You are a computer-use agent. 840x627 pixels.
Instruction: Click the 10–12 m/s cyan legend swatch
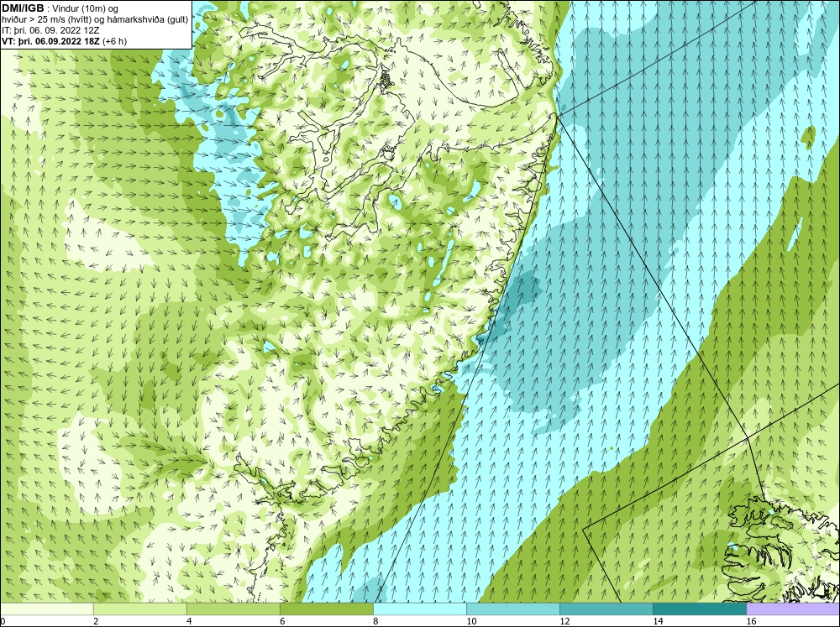click(512, 609)
